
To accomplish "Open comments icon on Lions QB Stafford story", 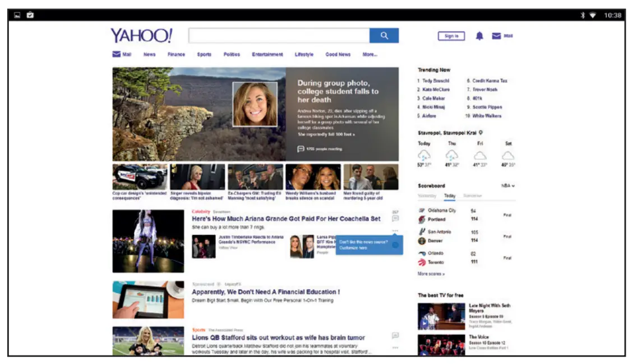I will [395, 335].
